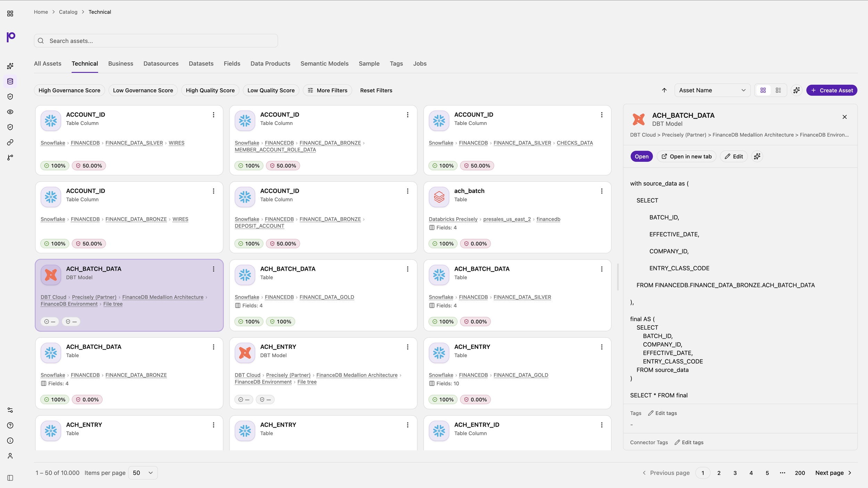Click Open in new tab button
Viewport: 868px width, 488px height.
click(686, 157)
